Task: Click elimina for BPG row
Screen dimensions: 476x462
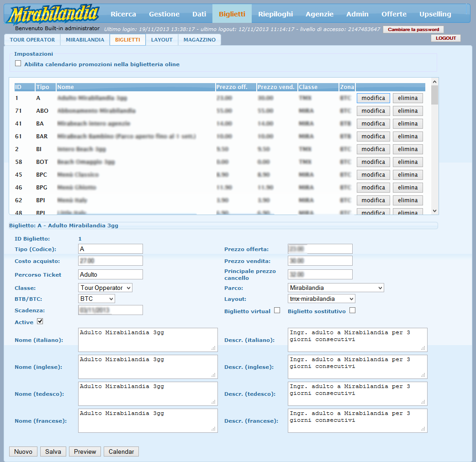Action: (407, 187)
